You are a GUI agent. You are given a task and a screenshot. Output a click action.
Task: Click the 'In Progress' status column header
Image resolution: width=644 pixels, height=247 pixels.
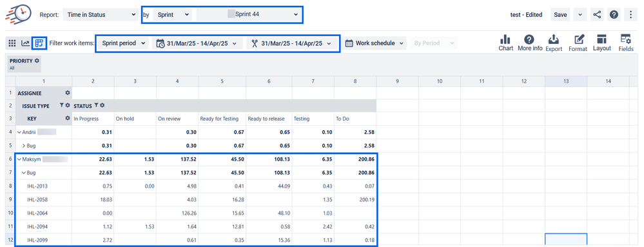(x=93, y=119)
